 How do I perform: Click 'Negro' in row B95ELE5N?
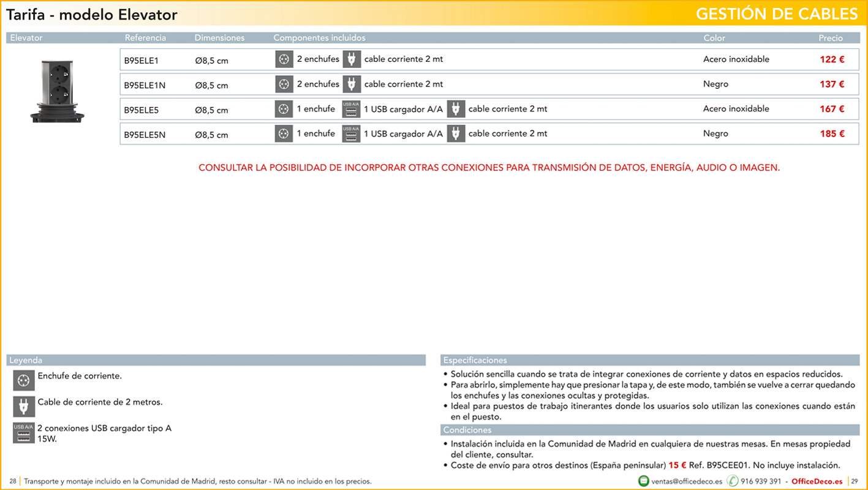pos(715,134)
